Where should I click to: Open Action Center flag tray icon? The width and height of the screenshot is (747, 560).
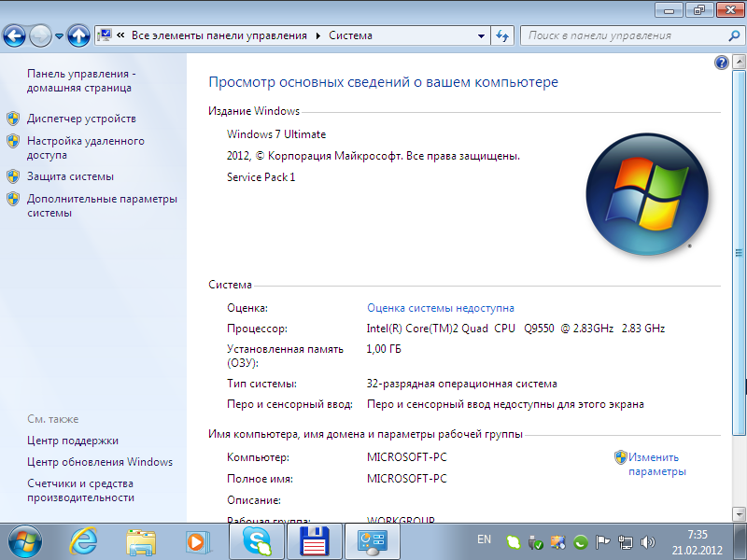coord(602,542)
